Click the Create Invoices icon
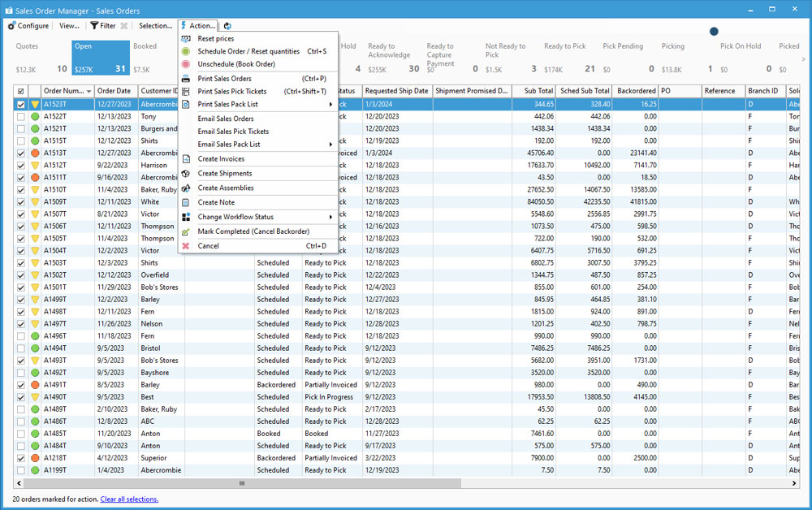This screenshot has width=812, height=510. pos(186,159)
